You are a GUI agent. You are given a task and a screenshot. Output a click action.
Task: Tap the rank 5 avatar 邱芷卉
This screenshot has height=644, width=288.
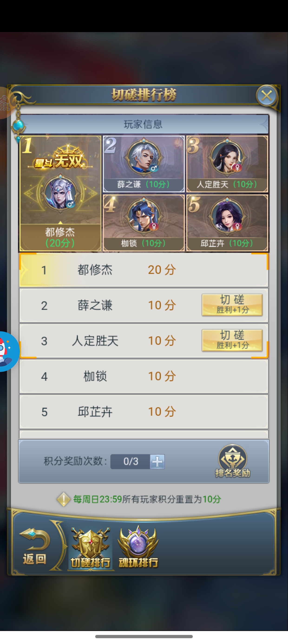227,216
